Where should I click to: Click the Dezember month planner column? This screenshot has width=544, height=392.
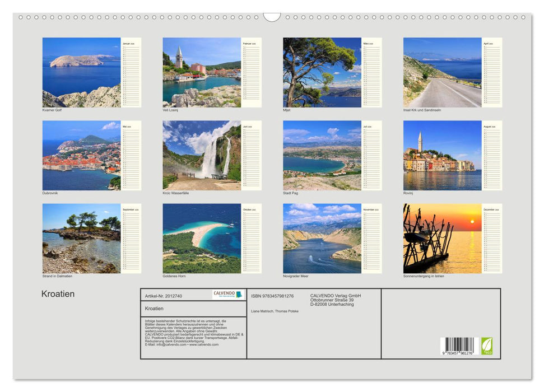point(494,240)
